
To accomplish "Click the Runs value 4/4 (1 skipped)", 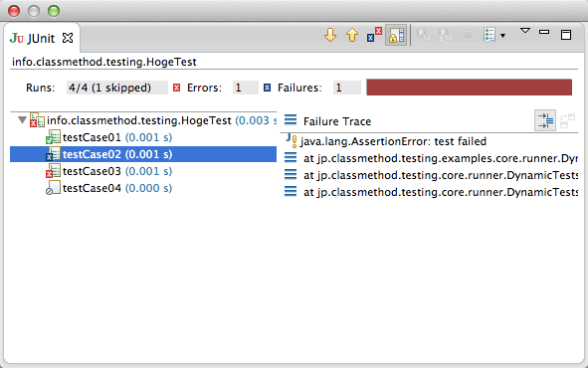I will tap(117, 88).
